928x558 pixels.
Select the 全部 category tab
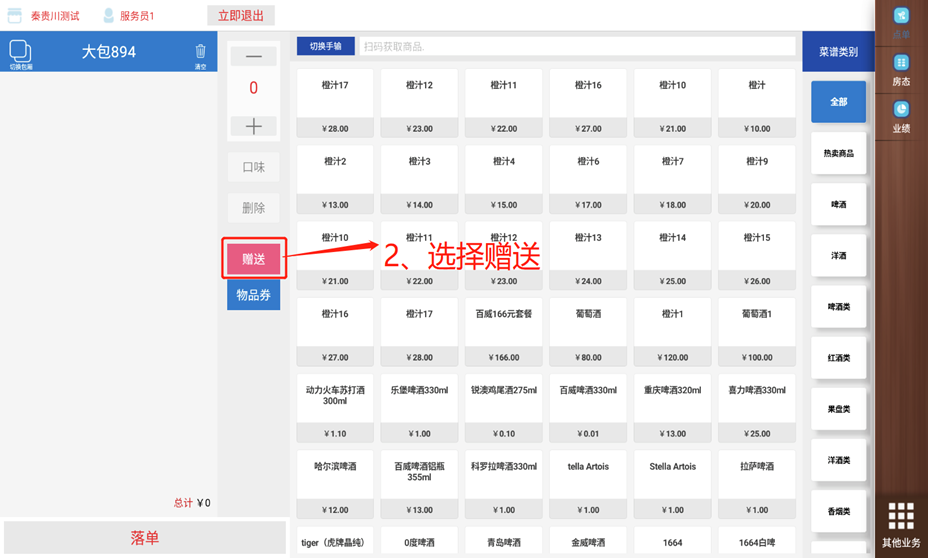click(838, 102)
